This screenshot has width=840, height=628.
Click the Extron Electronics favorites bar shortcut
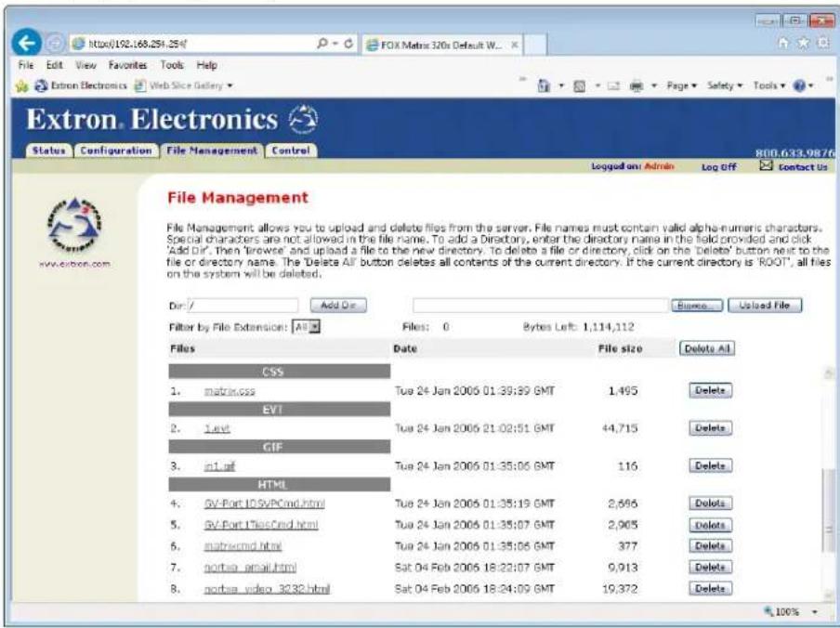[81, 85]
